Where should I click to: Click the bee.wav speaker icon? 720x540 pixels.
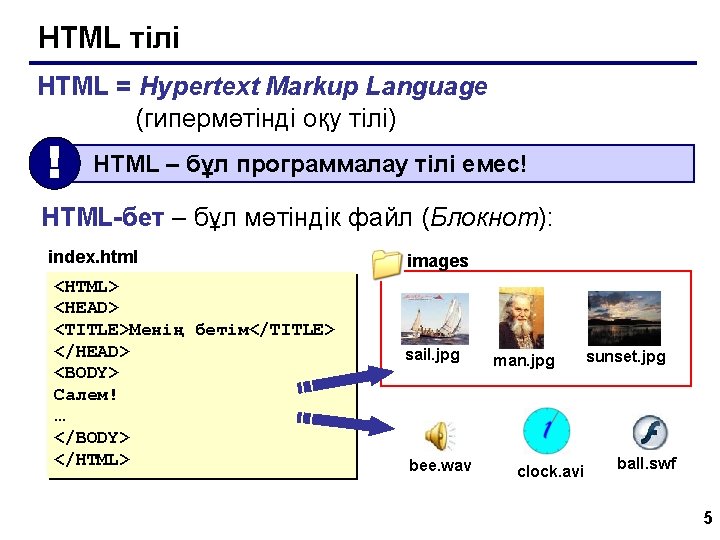click(439, 436)
